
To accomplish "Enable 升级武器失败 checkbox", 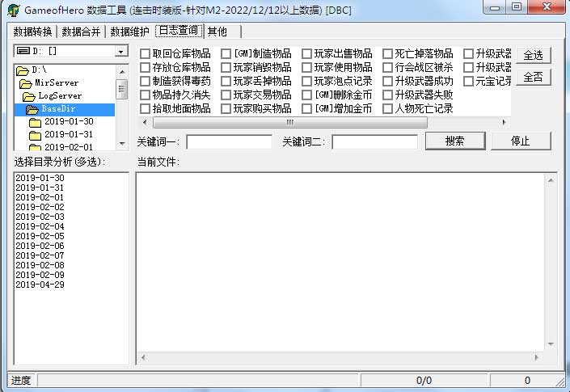I will [388, 95].
